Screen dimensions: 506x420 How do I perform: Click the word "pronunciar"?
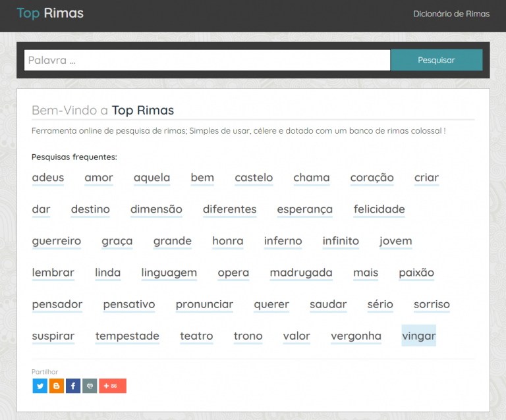(204, 304)
